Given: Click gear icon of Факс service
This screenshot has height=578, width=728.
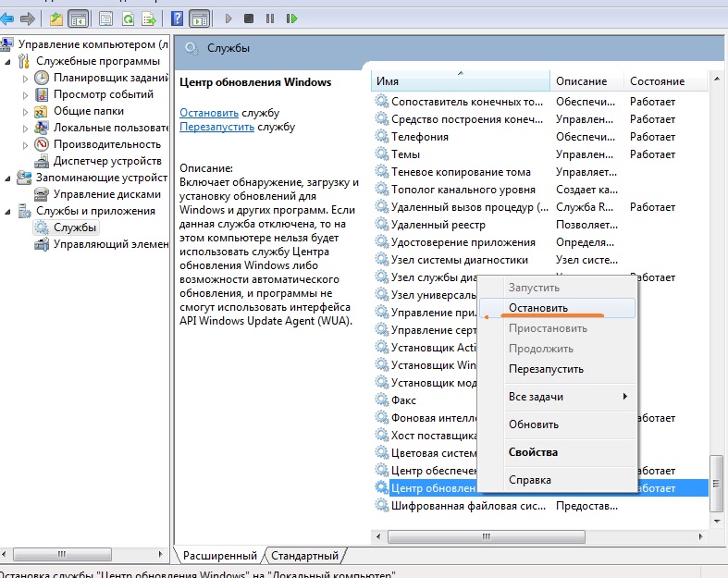Looking at the screenshot, I should click(x=382, y=400).
